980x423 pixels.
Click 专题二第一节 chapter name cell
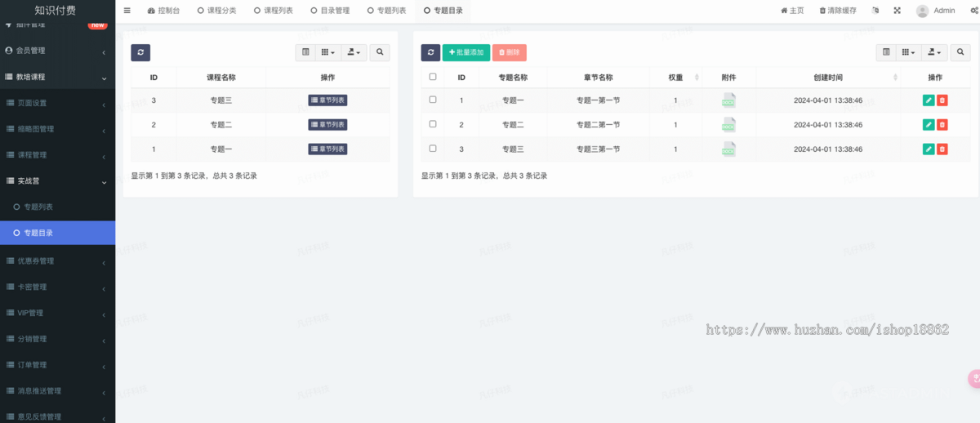(599, 125)
